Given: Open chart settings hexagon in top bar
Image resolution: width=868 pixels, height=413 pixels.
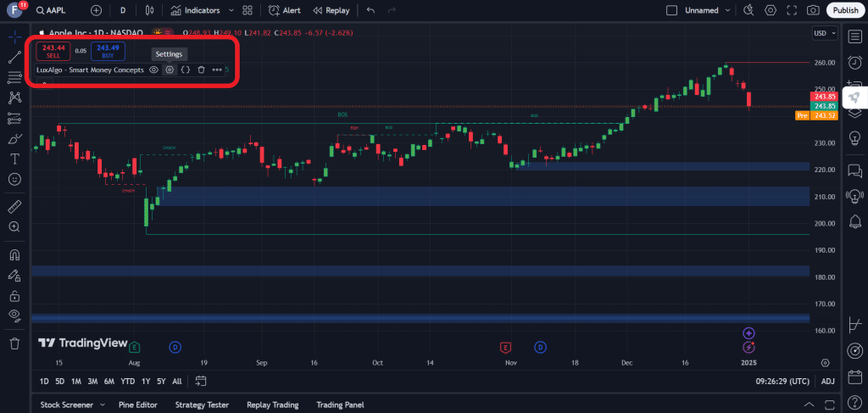Looking at the screenshot, I should 771,10.
